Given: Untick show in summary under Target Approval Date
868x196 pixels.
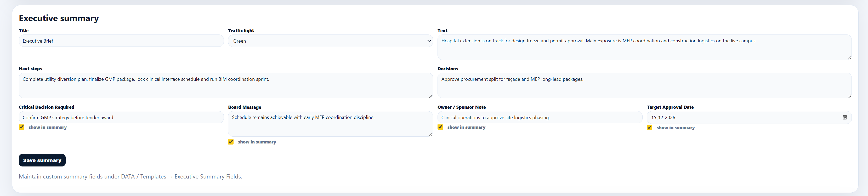Looking at the screenshot, I should pyautogui.click(x=649, y=127).
